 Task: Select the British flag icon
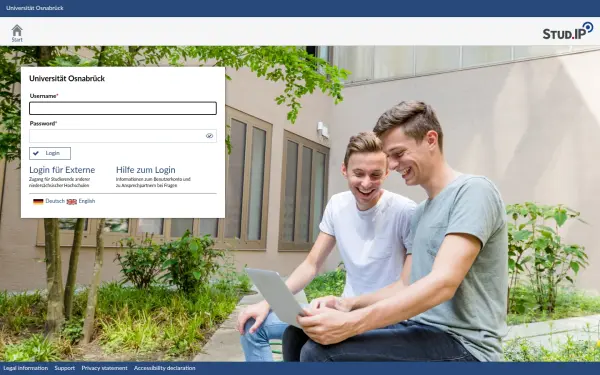pos(72,202)
